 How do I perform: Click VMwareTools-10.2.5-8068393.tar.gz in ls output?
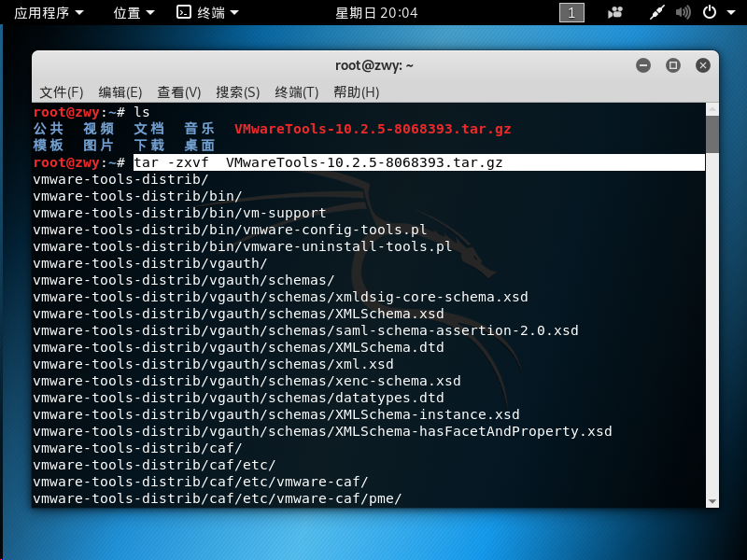coord(373,129)
